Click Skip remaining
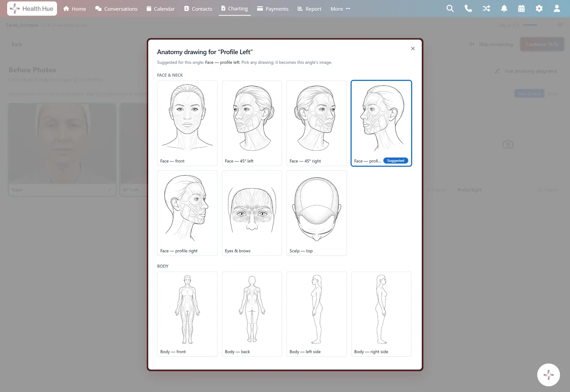This screenshot has width=570, height=392. 491,44
